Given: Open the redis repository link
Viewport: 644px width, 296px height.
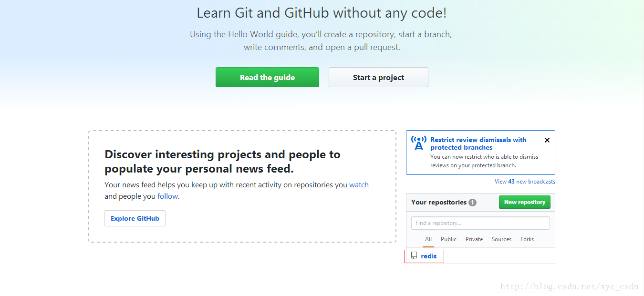Looking at the screenshot, I should coord(429,256).
